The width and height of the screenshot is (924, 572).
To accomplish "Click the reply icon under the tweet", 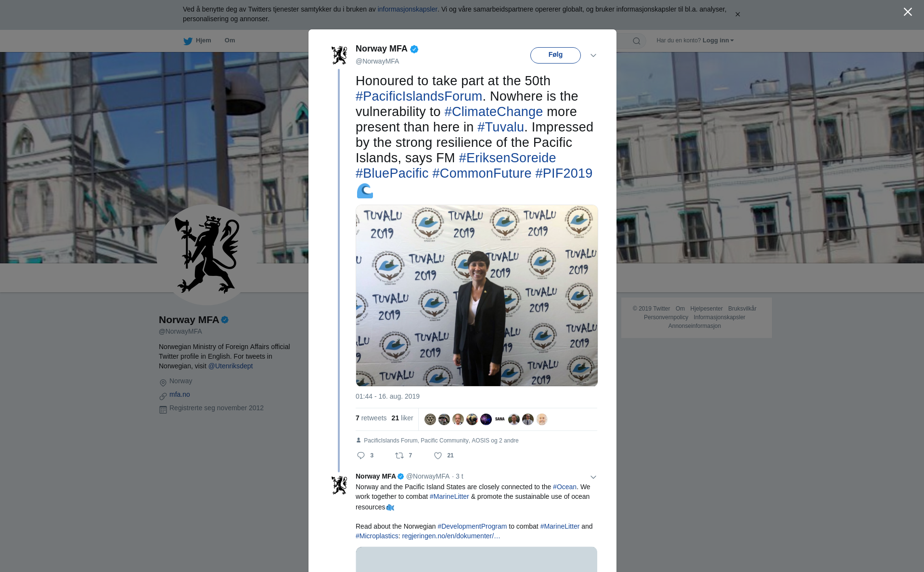I will [x=361, y=455].
